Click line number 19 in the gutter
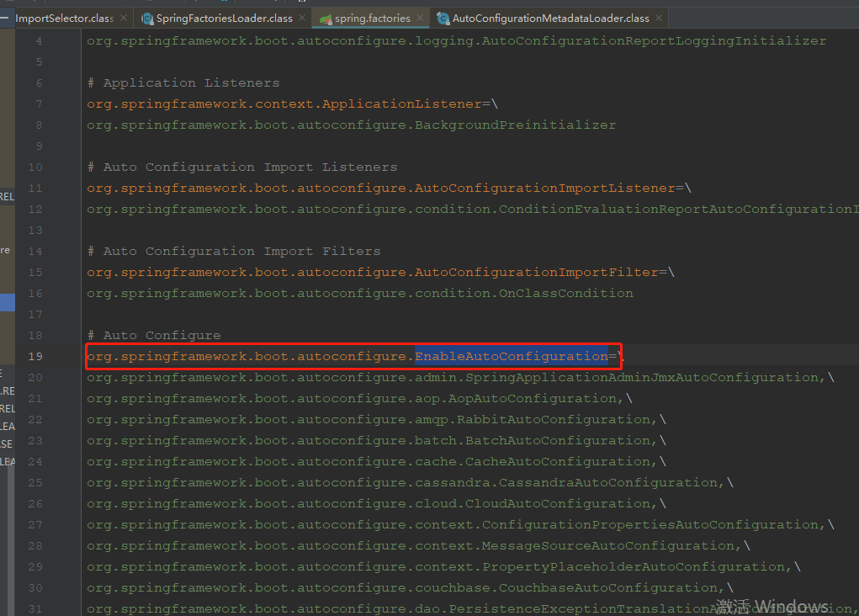Viewport: 859px width, 616px height. pyautogui.click(x=34, y=356)
